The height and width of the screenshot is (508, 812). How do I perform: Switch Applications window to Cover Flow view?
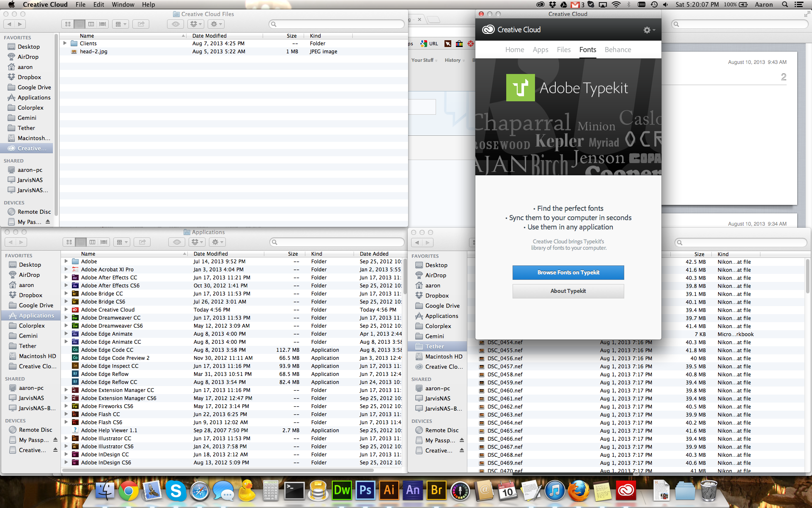click(104, 242)
